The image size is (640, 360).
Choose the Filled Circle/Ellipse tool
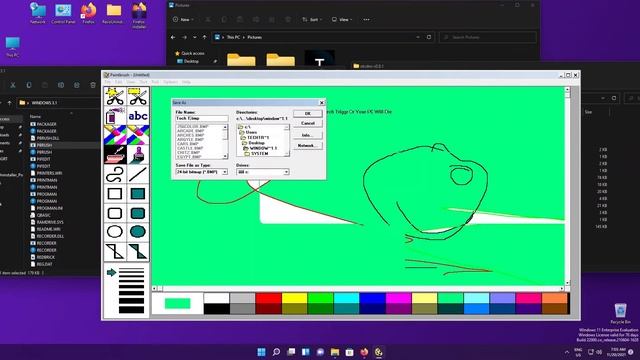[x=138, y=232]
